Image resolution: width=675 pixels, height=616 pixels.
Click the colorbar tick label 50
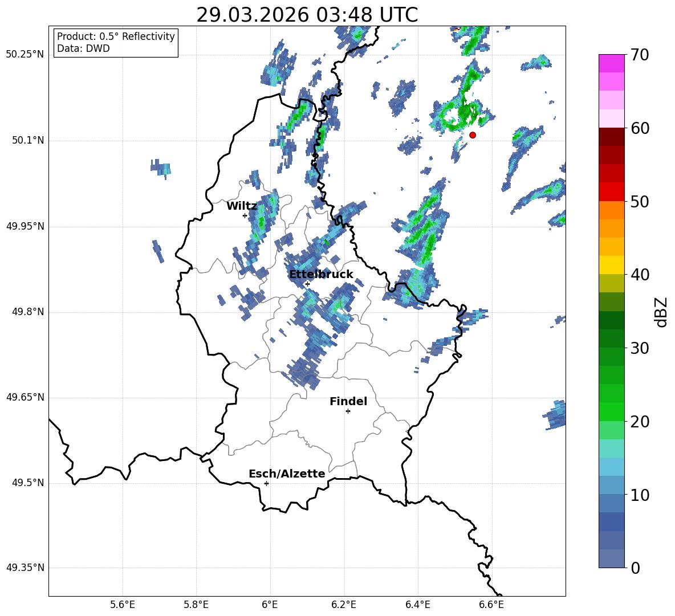[x=640, y=202]
